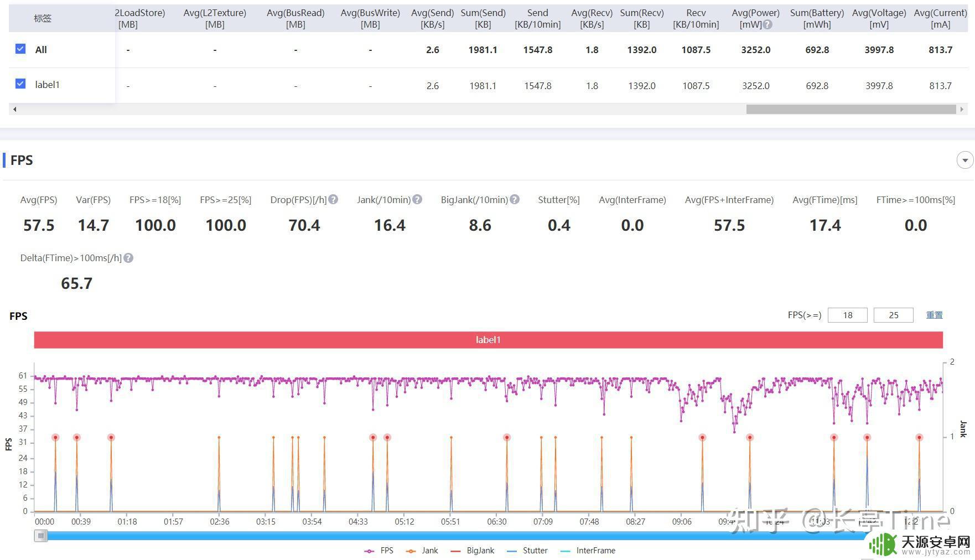
Task: Click the Avg(L2Texture) [MB] column header
Action: [215, 18]
